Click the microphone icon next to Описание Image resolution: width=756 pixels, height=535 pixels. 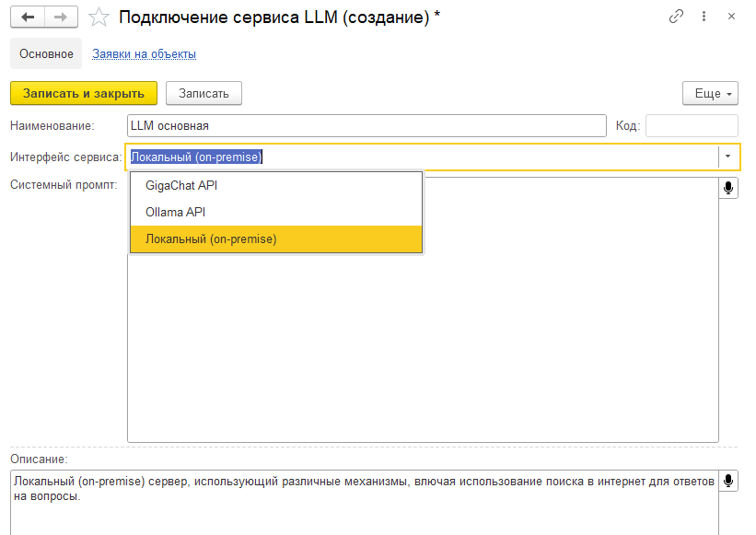[728, 480]
